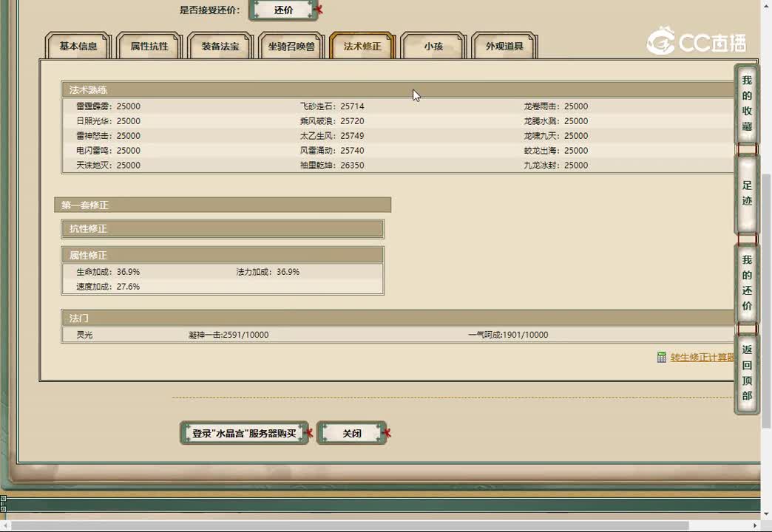Click 袖里乾坤: 26350 entry
This screenshot has width=772, height=532.
332,166
